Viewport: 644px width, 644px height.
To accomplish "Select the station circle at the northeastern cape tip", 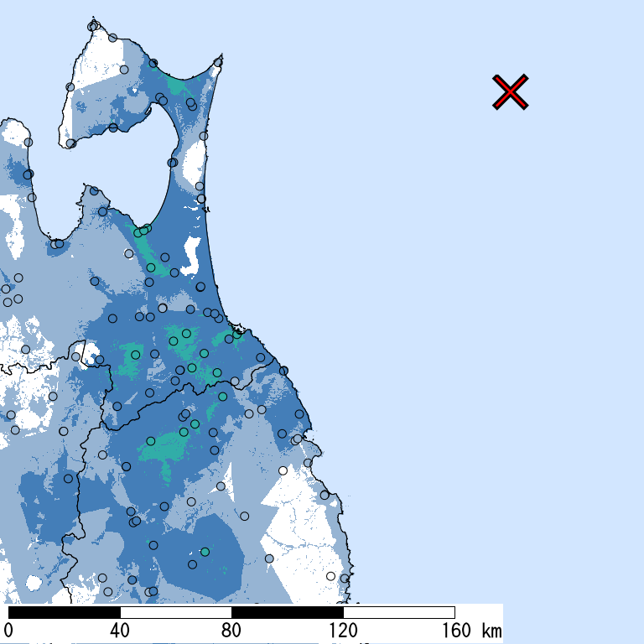I will click(218, 61).
